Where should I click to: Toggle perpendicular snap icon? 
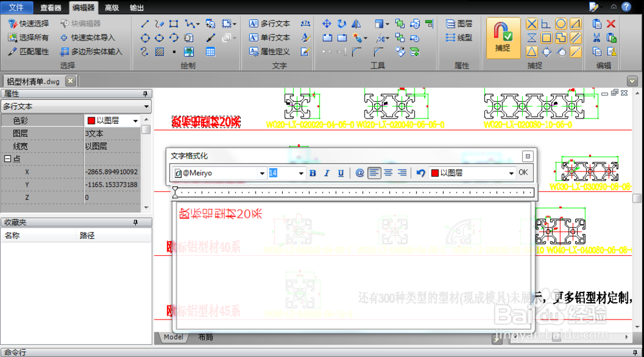(546, 24)
